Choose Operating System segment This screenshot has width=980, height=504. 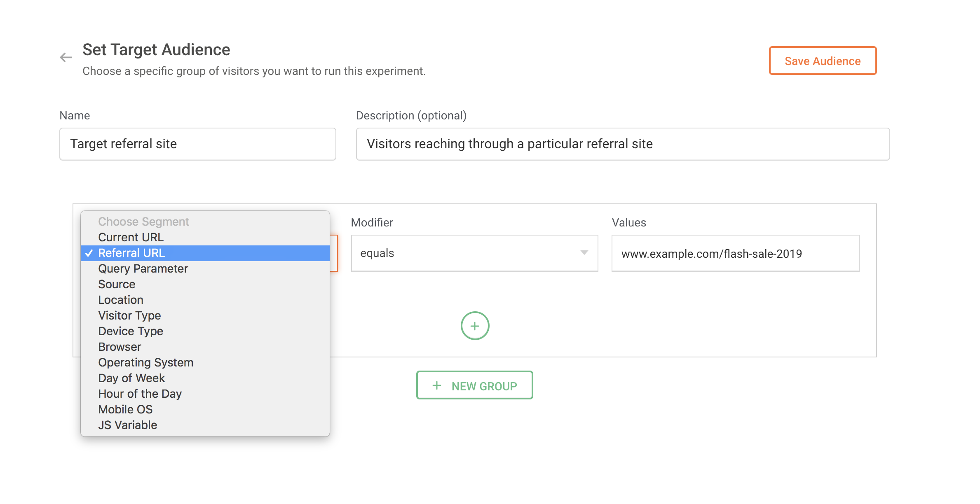145,363
